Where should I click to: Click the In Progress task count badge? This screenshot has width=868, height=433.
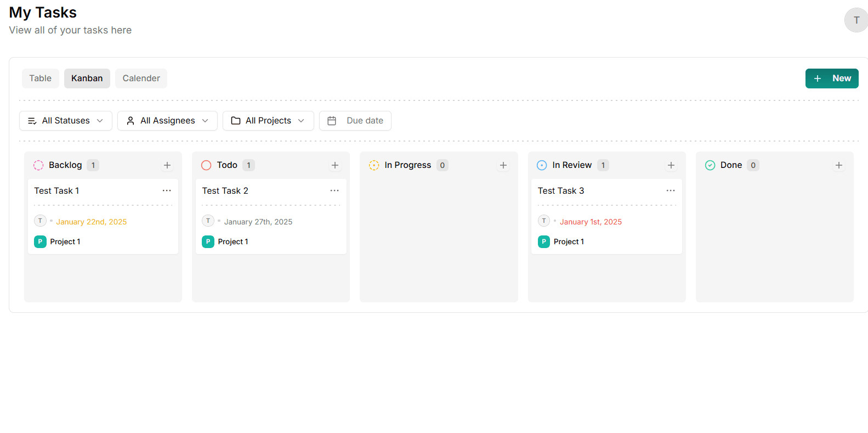pyautogui.click(x=442, y=165)
